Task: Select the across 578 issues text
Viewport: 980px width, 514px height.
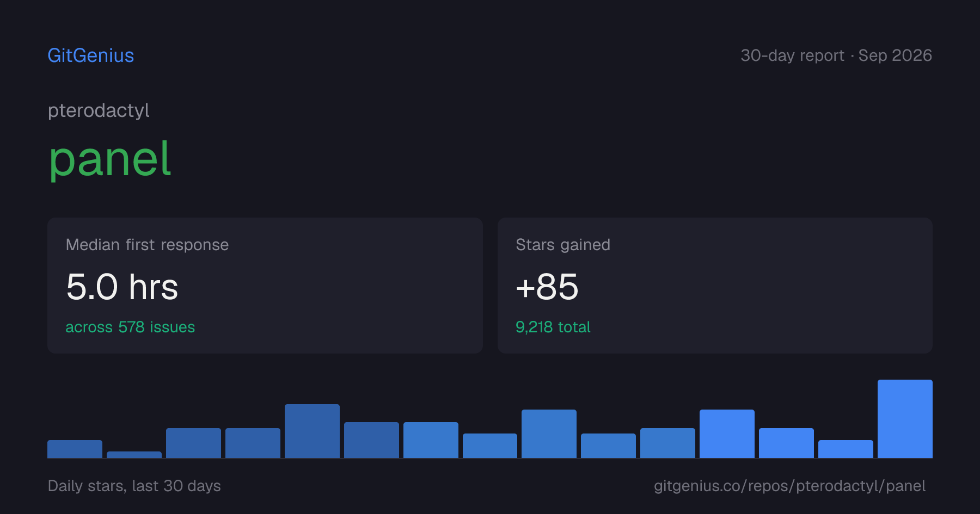Action: pyautogui.click(x=130, y=327)
